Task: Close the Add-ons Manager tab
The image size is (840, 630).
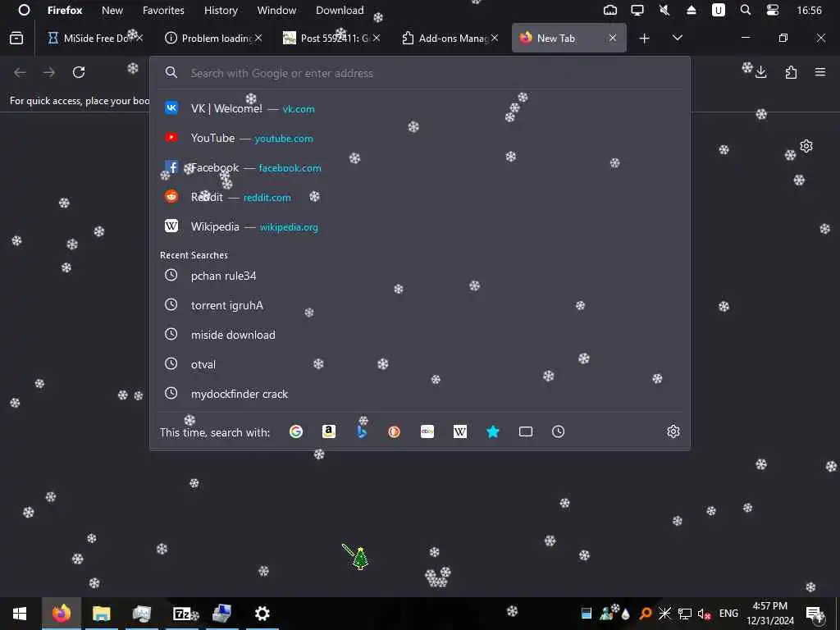Action: [x=495, y=38]
